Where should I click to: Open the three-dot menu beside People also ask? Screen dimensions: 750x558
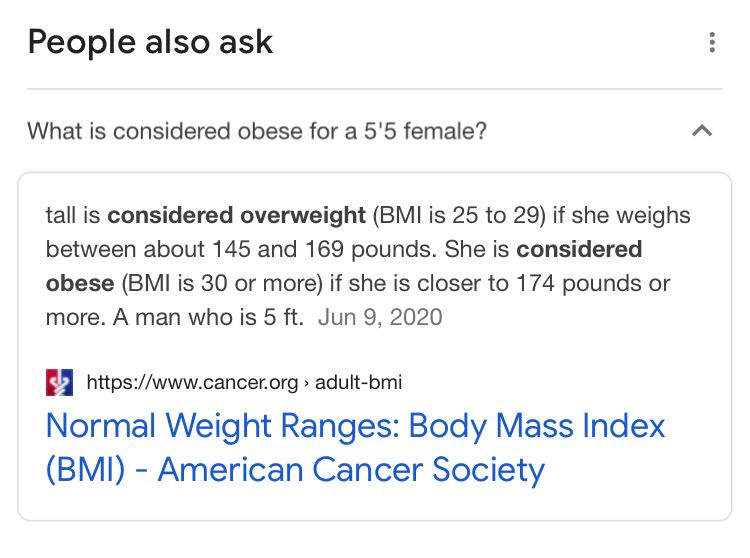click(x=712, y=42)
